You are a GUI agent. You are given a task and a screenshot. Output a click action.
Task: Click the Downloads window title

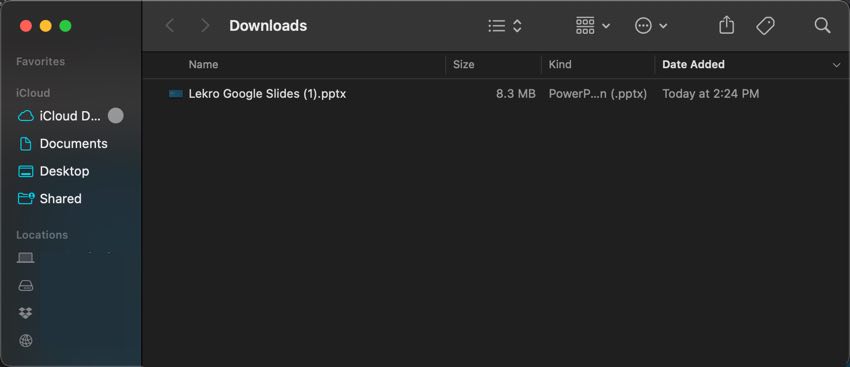tap(268, 25)
